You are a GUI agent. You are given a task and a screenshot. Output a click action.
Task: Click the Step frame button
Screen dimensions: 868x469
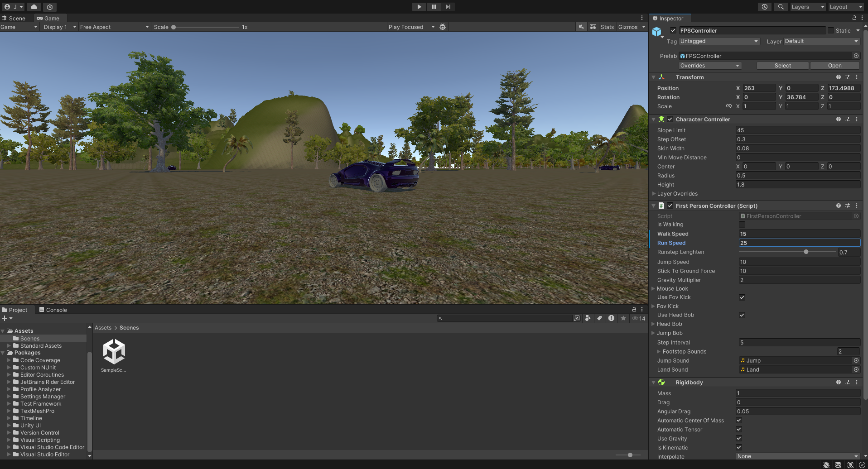448,7
